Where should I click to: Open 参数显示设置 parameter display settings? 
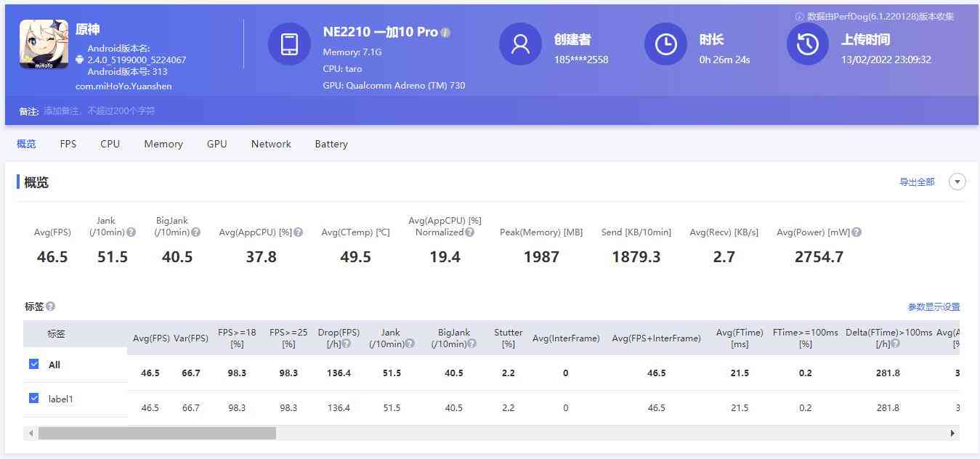pos(934,307)
